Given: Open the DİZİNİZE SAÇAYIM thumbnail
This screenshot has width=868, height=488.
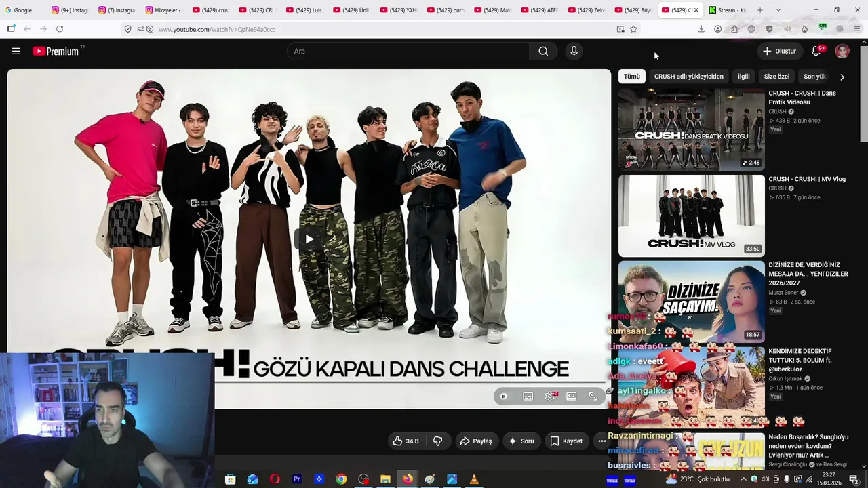Looking at the screenshot, I should click(691, 302).
